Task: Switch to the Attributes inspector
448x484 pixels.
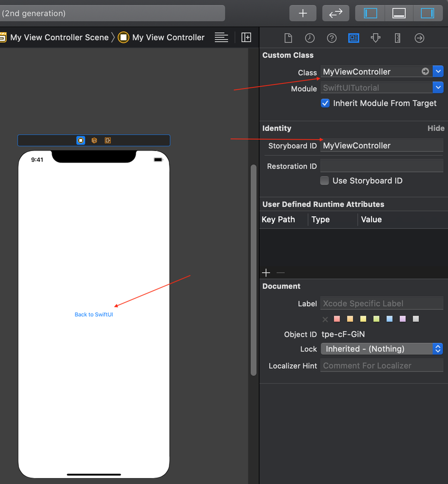Action: click(x=376, y=38)
